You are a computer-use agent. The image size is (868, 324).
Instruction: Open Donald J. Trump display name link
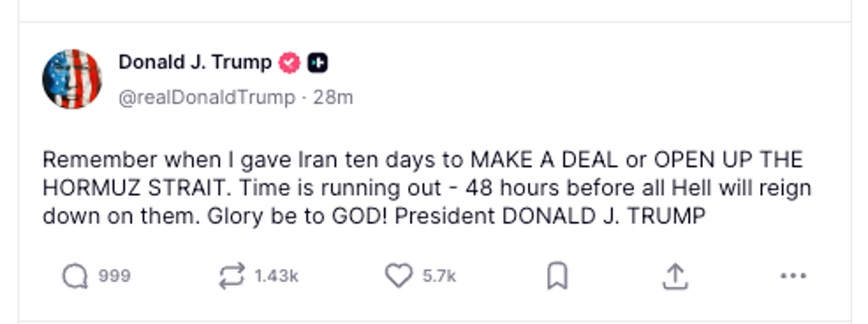coord(195,62)
